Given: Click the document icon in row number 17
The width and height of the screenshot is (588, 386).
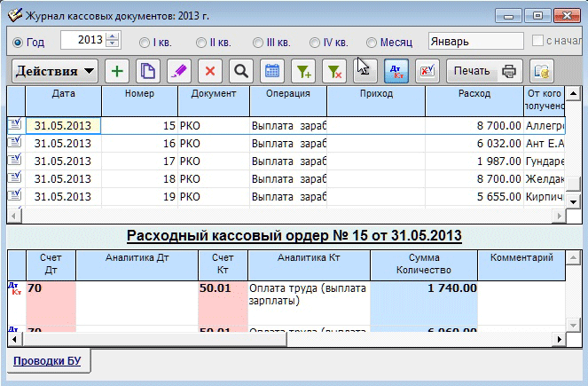Looking at the screenshot, I should [x=15, y=160].
